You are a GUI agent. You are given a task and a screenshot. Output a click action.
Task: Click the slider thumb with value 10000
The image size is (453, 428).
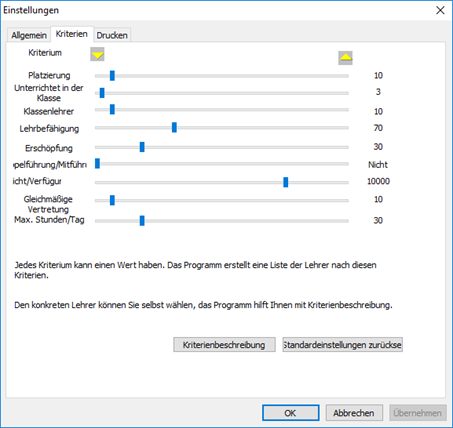(x=286, y=182)
